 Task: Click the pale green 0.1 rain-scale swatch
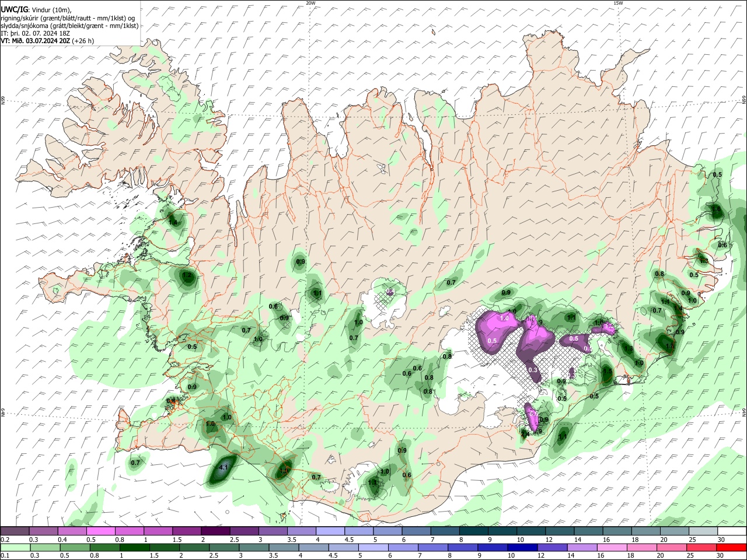coord(15,547)
